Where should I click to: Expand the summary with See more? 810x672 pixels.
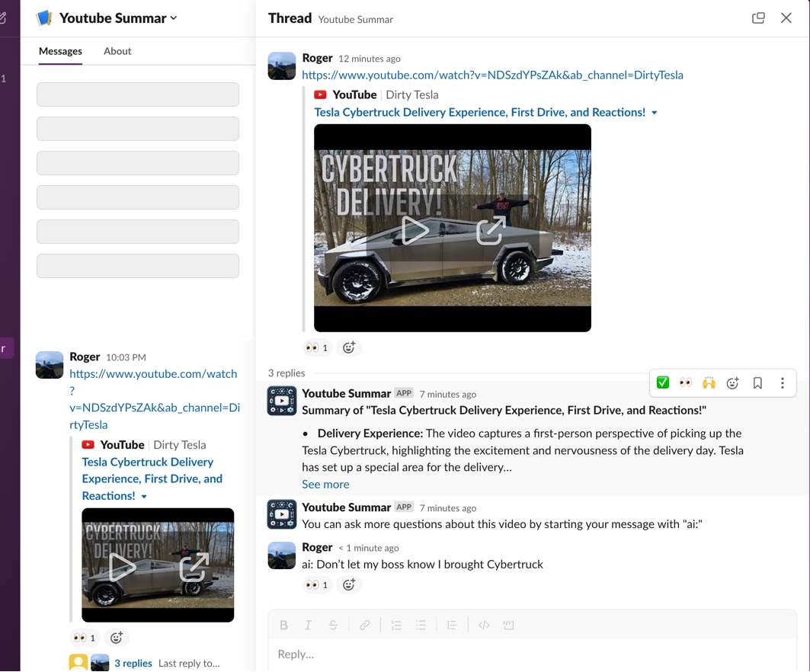325,484
